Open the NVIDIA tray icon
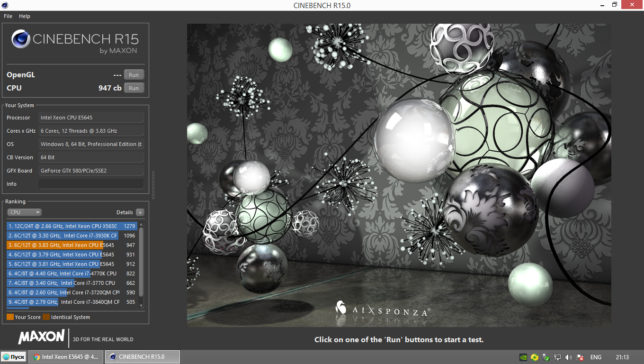 click(x=523, y=357)
